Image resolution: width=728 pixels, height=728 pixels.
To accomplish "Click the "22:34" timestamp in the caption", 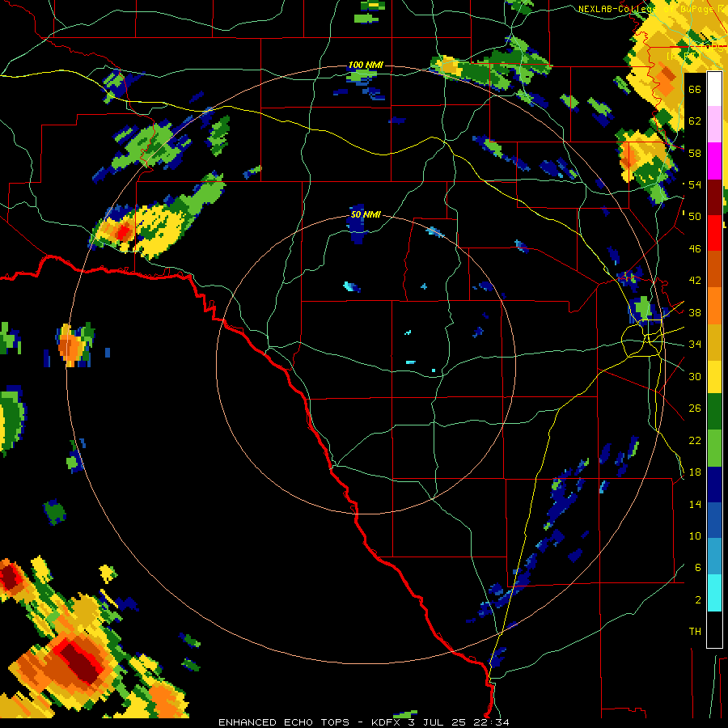I will (x=491, y=722).
